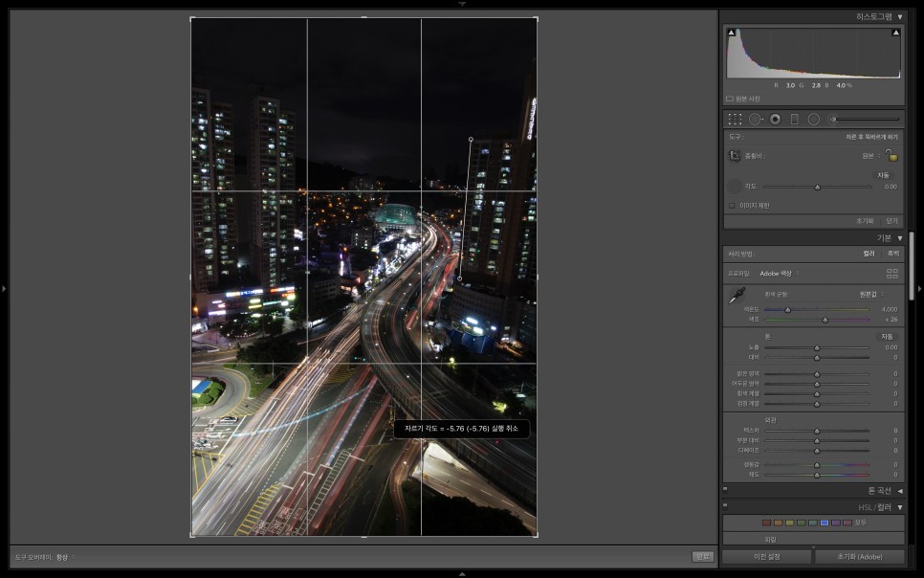Screen dimensions: 924x578
Task: Select the orange color swatch
Action: click(x=778, y=522)
